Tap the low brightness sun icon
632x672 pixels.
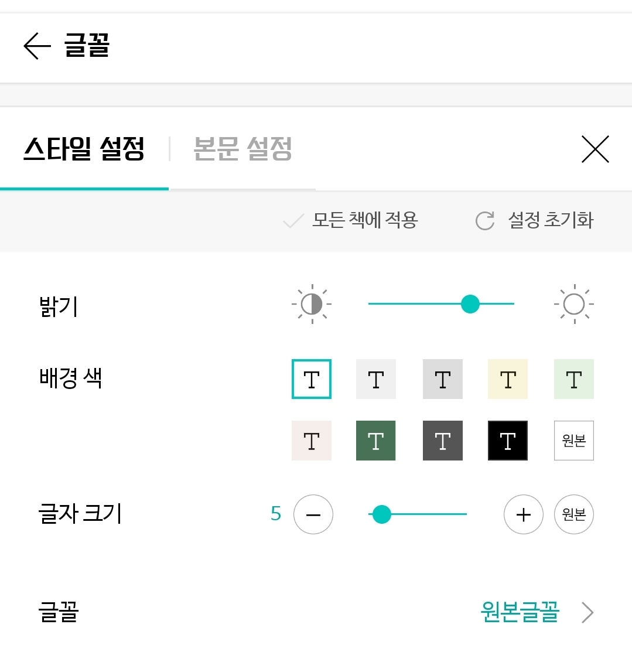312,304
